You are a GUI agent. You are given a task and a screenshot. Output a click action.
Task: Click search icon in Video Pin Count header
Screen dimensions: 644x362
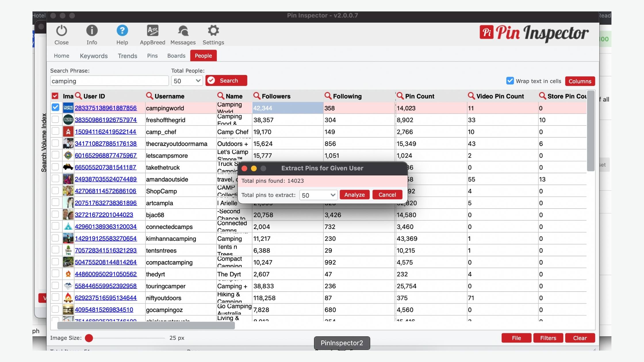471,96
